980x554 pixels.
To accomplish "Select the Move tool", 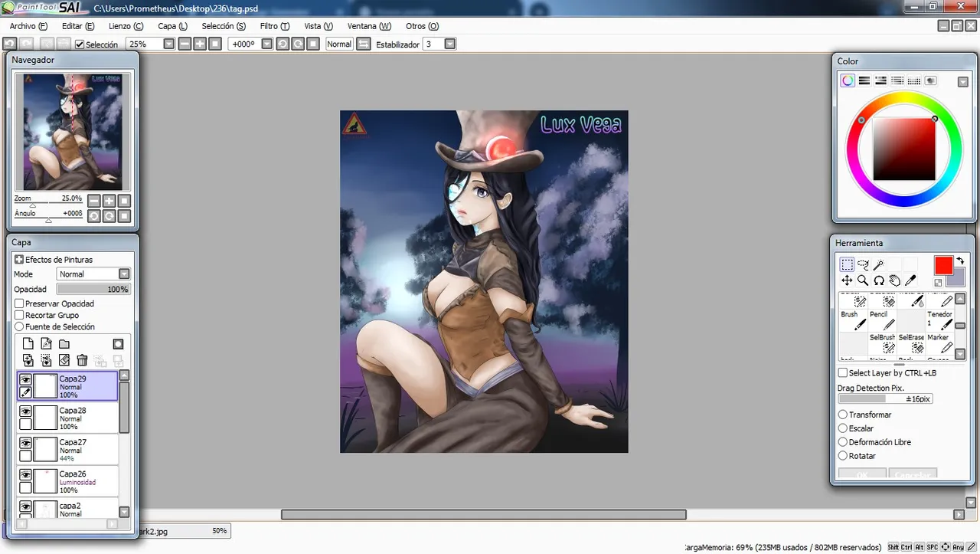I will [x=847, y=281].
